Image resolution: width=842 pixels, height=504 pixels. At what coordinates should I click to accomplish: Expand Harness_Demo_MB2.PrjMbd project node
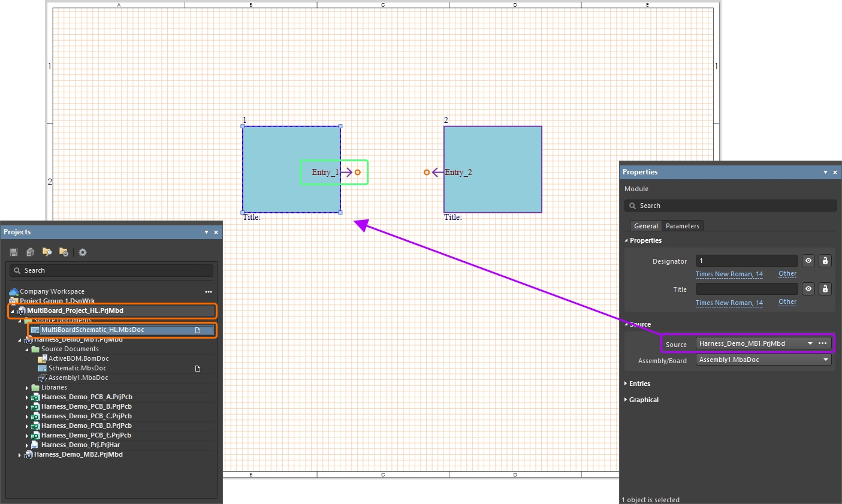[20, 455]
